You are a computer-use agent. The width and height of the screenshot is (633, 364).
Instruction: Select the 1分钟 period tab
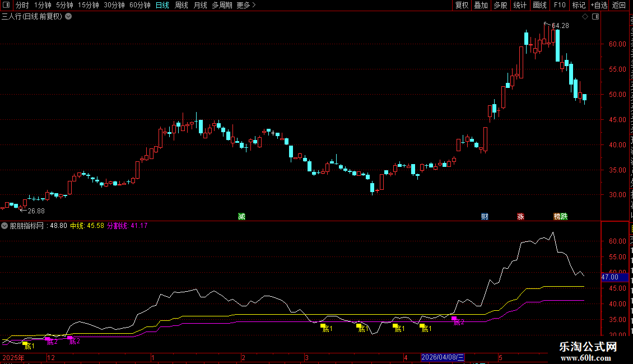coord(43,5)
